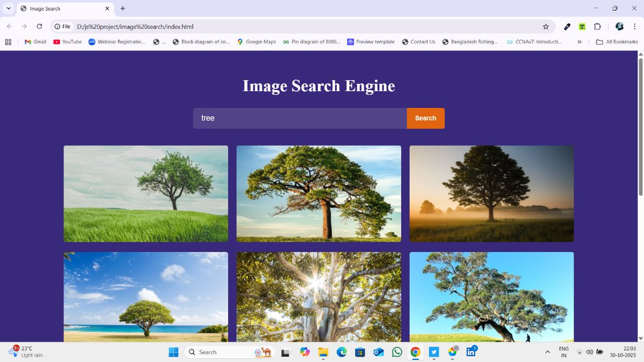
Task: Click the orange Search button
Action: 426,118
